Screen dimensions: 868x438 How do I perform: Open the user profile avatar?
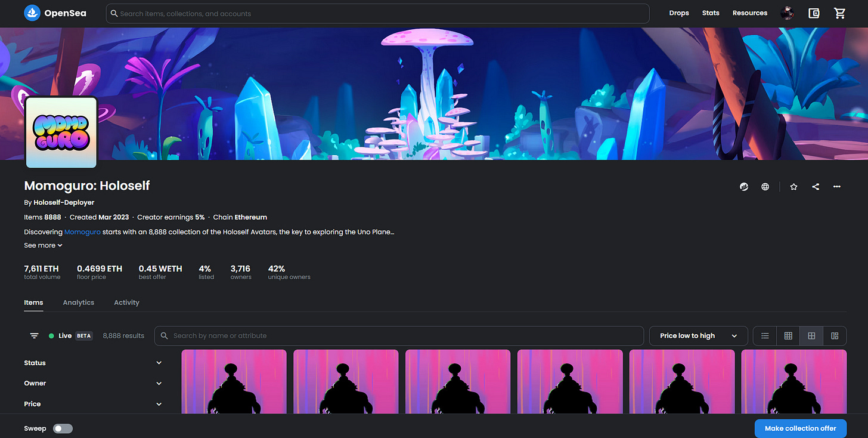coord(787,13)
